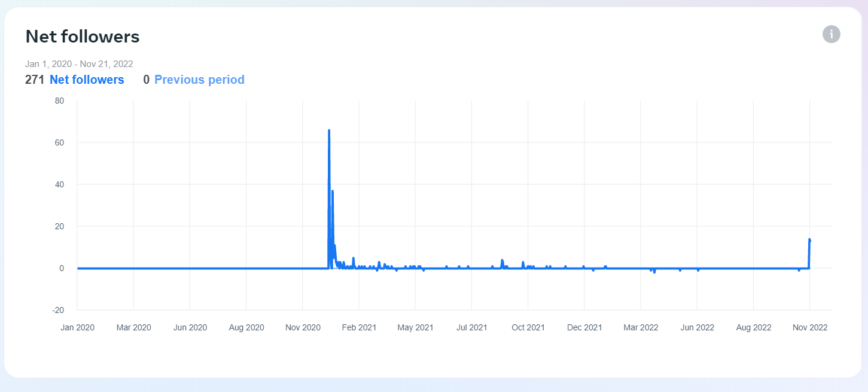
Task: Click the Nov 2020 x-axis label
Action: point(303,327)
